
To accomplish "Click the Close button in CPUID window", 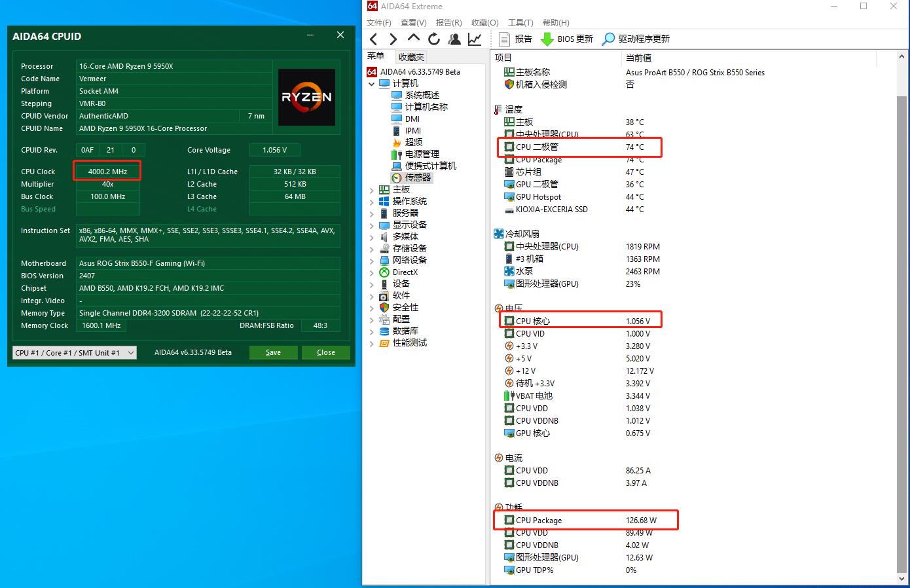I will (326, 352).
